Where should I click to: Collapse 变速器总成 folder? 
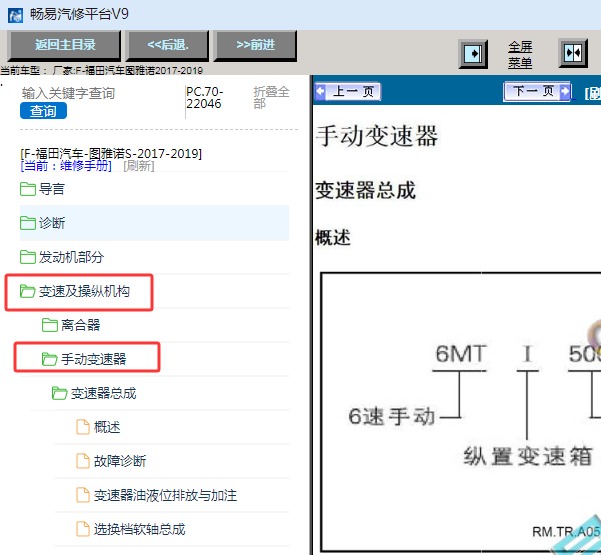point(170,394)
